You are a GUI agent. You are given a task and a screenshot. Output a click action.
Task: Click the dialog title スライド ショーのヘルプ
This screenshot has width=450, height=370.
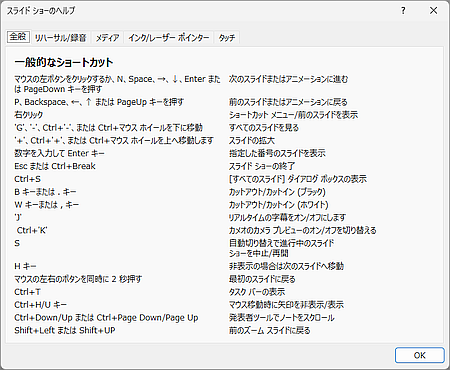click(x=41, y=11)
